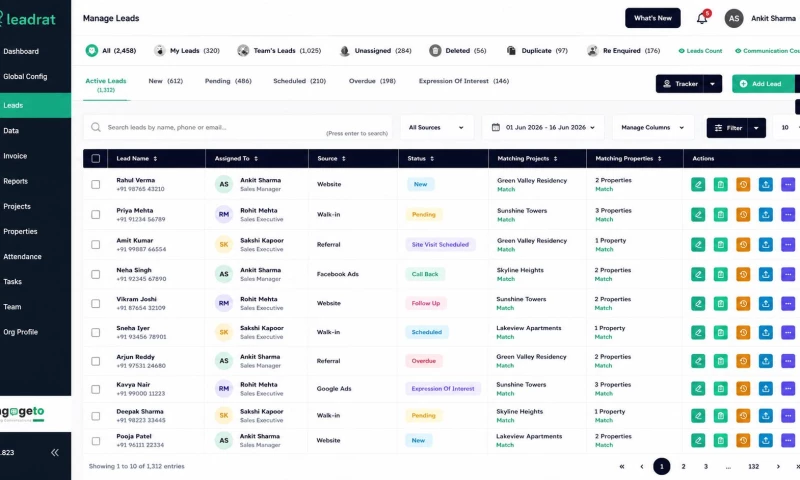Expand the Tracker dropdown arrow

point(713,84)
